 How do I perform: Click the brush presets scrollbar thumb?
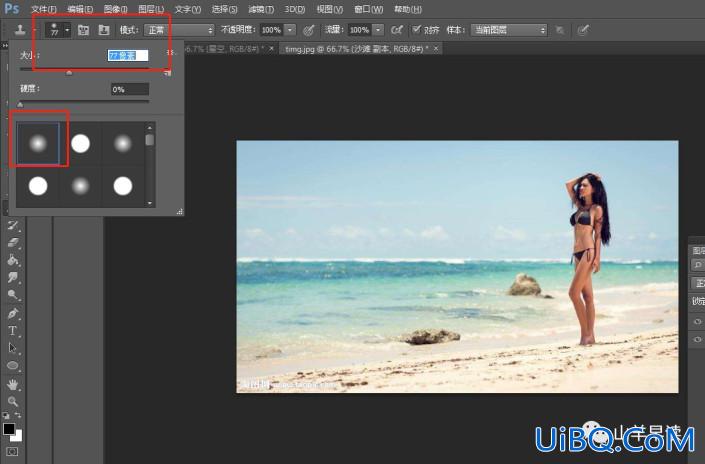coord(150,140)
